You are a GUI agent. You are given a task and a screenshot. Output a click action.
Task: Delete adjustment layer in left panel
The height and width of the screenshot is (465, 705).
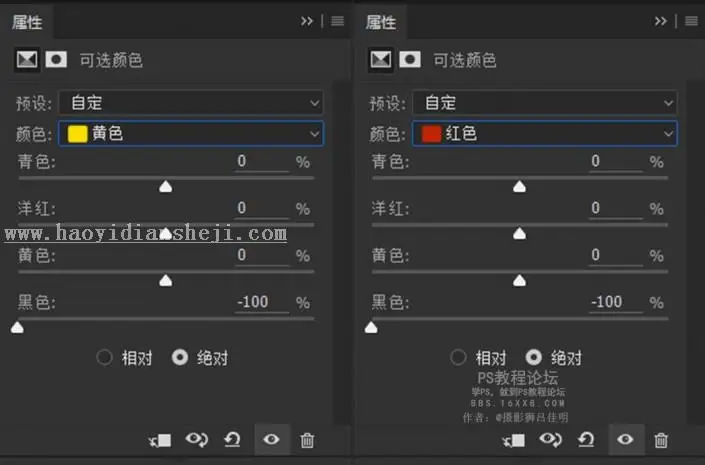click(307, 440)
